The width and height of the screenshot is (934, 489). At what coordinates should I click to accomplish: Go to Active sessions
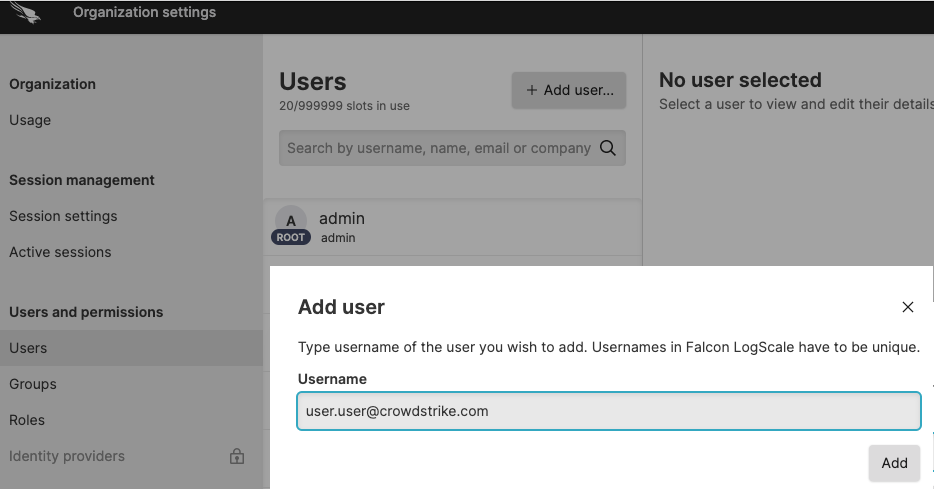(60, 252)
